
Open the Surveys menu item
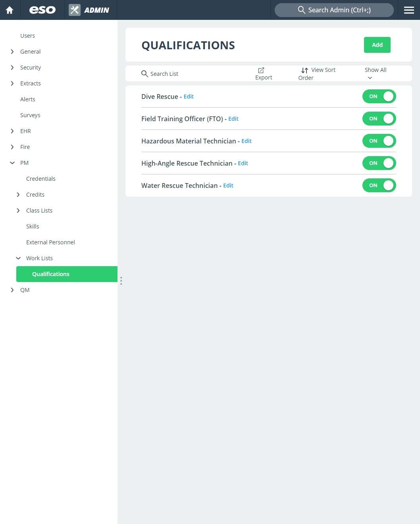click(30, 115)
